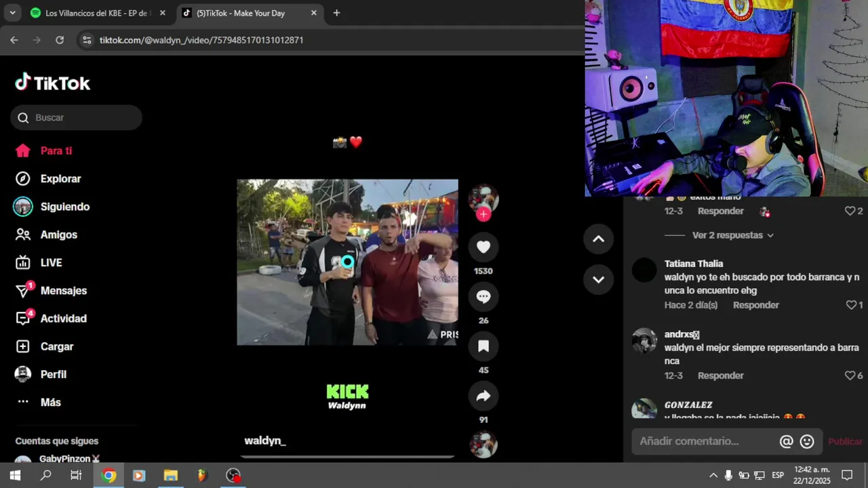Open taskbar clock and date
This screenshot has height=488, width=868.
click(x=812, y=475)
